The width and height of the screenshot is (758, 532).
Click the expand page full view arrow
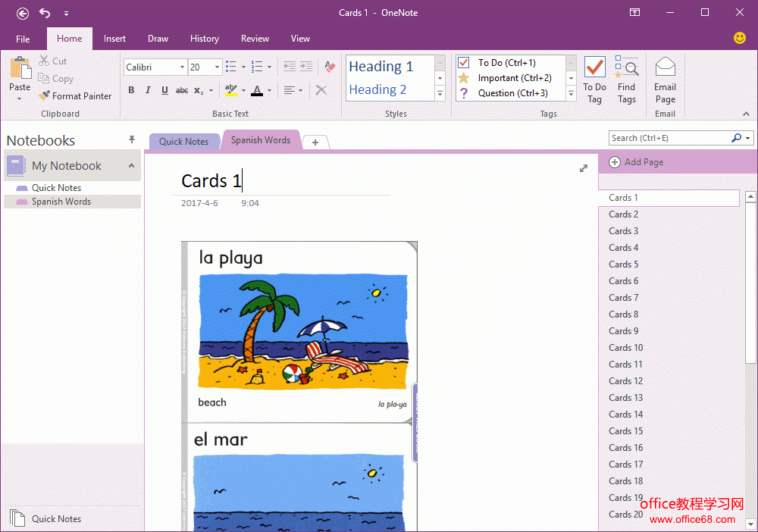click(x=584, y=168)
